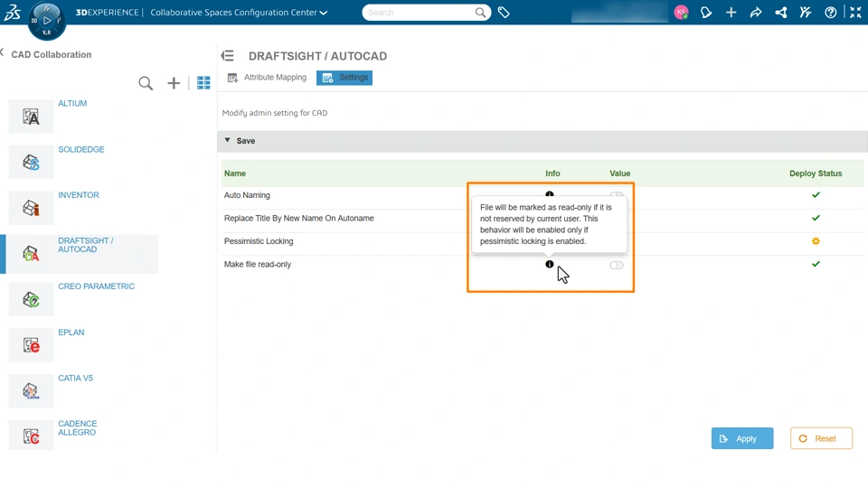Reset the settings
This screenshot has height=488, width=868.
click(x=821, y=438)
